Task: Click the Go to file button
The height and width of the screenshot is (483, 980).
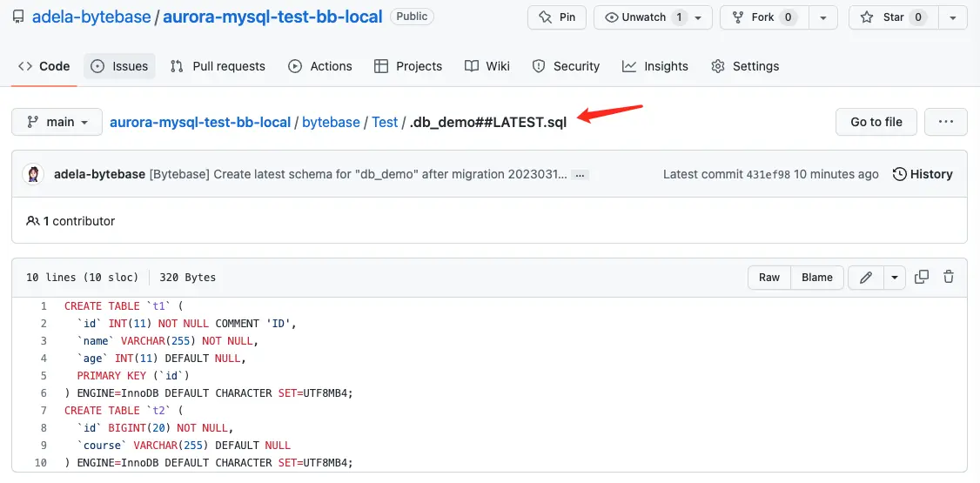Action: point(876,122)
